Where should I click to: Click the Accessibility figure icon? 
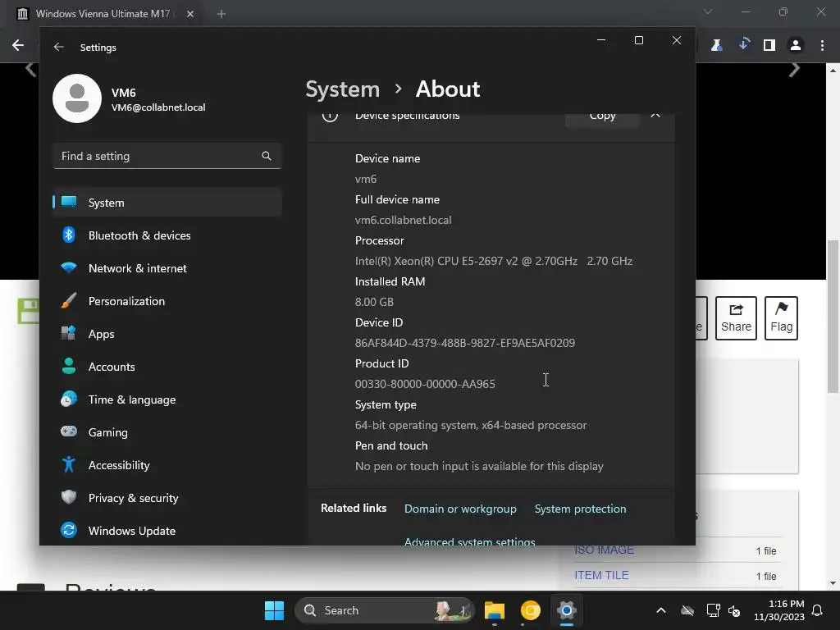pos(69,464)
